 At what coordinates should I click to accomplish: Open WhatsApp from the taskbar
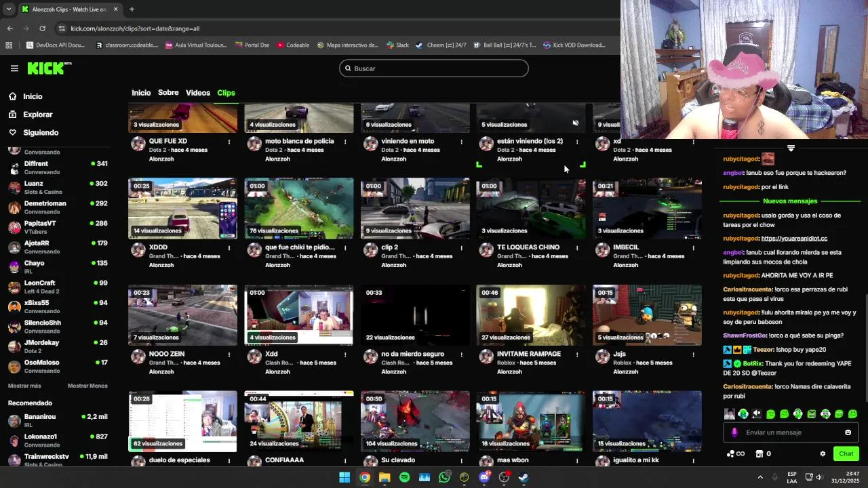point(444,477)
